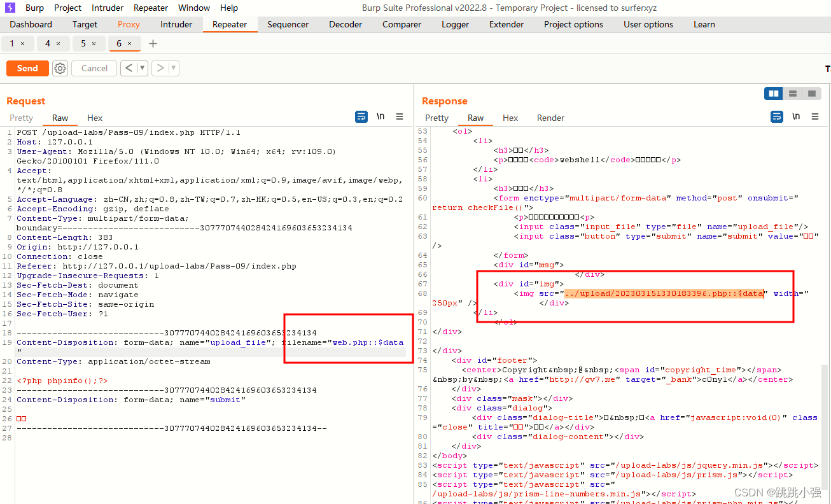Switch Request view to Pretty
The height and width of the screenshot is (504, 831).
(x=21, y=118)
